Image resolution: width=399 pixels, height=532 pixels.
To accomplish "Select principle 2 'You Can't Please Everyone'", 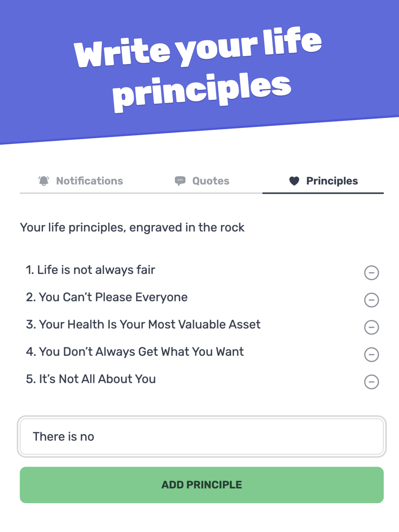I will click(107, 297).
